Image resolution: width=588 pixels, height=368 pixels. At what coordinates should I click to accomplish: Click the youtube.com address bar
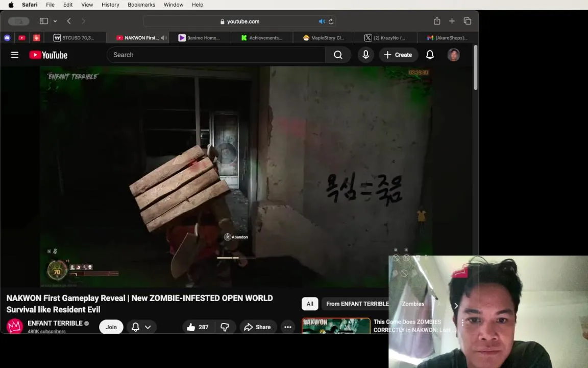(239, 21)
